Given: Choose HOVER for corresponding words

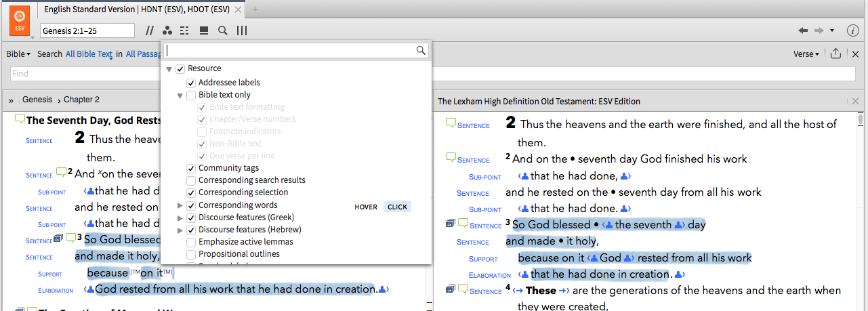Looking at the screenshot, I should coord(366,207).
